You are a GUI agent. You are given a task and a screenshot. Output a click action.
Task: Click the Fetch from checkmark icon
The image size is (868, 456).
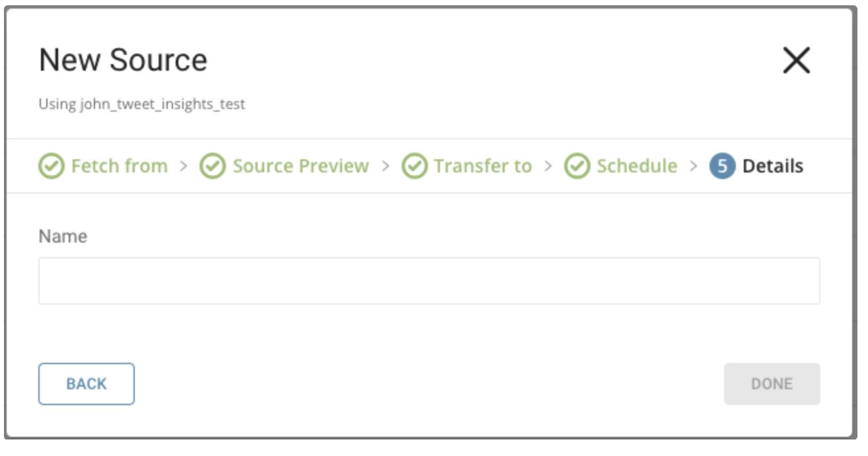coord(51,166)
